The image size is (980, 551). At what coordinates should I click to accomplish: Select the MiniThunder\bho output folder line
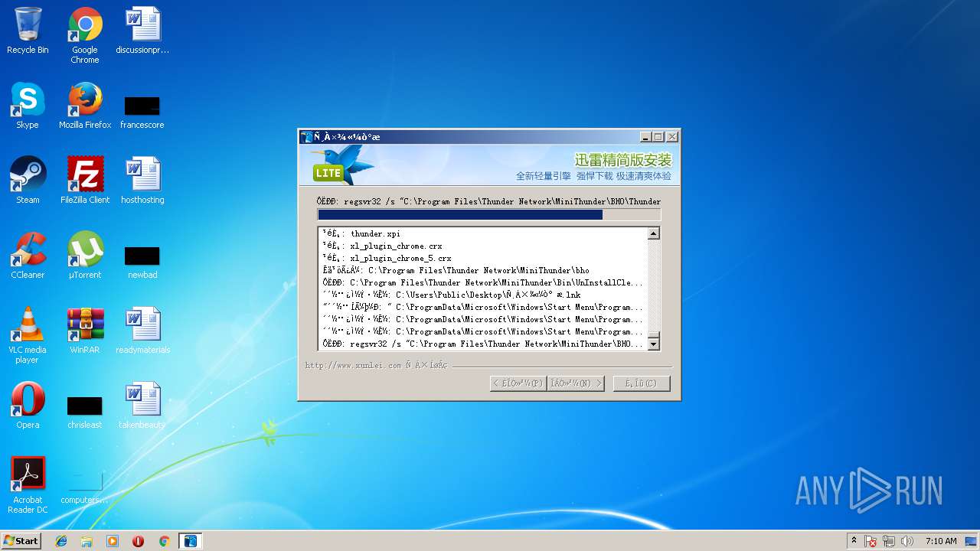click(482, 270)
